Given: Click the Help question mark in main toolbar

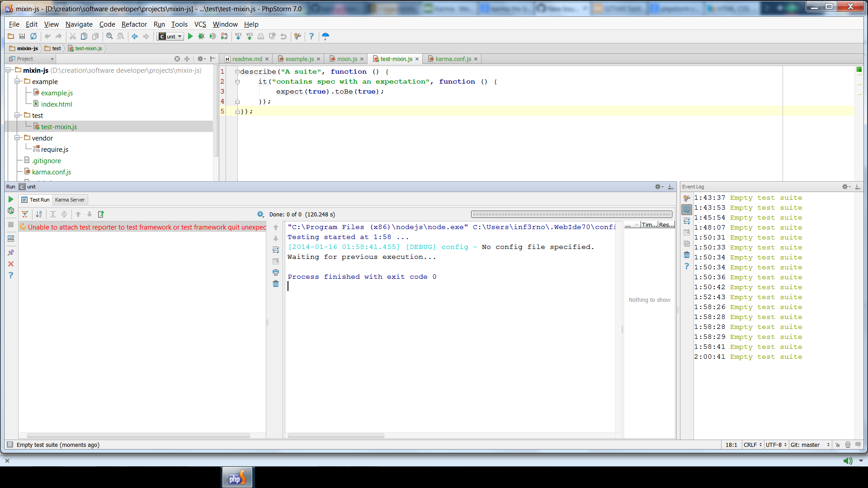Looking at the screenshot, I should click(311, 36).
